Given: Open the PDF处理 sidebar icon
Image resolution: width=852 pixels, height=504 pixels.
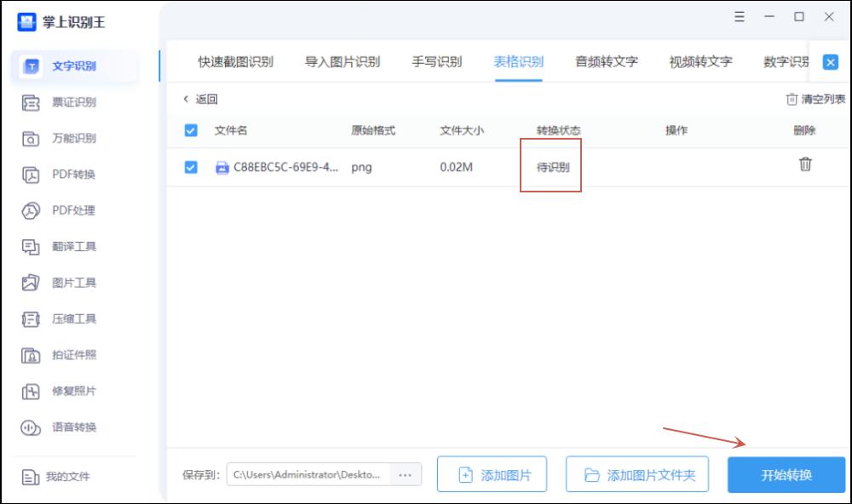Looking at the screenshot, I should (31, 211).
